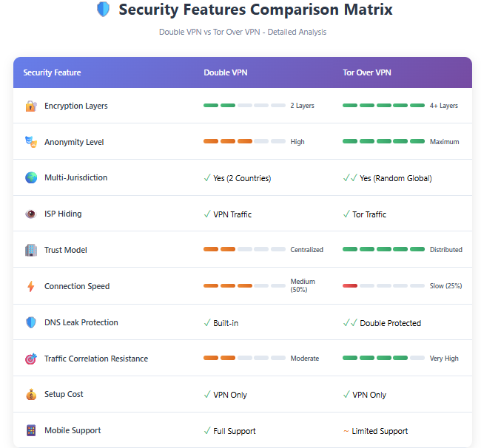Click Double VPN's 2 Layers encryption bar
Image resolution: width=481 pixels, height=448 pixels.
244,106
